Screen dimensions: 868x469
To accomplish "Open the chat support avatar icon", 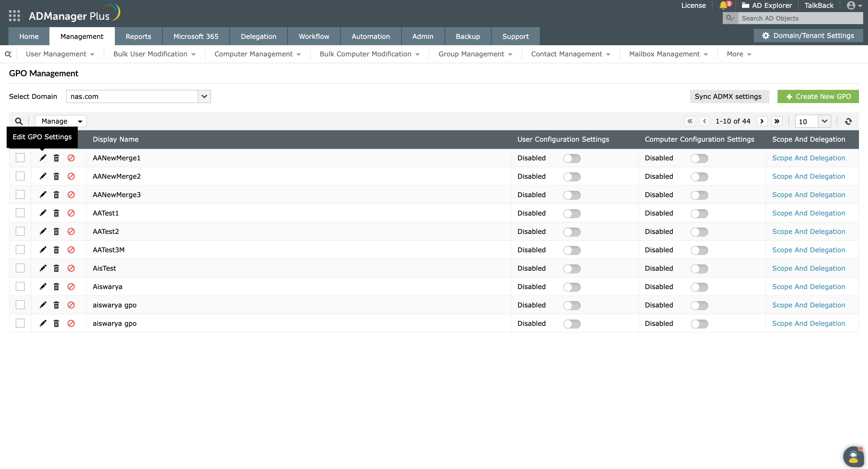I will coord(853,456).
